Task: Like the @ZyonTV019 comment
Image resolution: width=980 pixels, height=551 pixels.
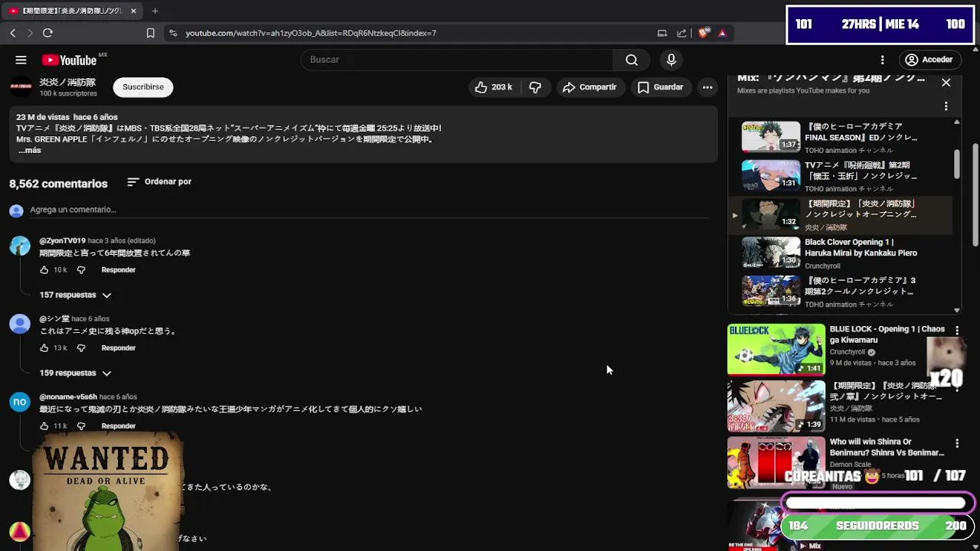Action: 44,270
